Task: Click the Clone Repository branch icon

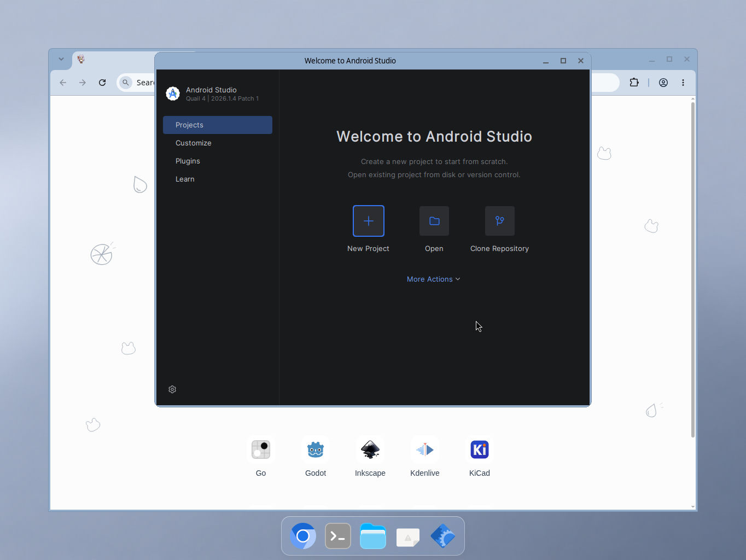Action: 499,221
